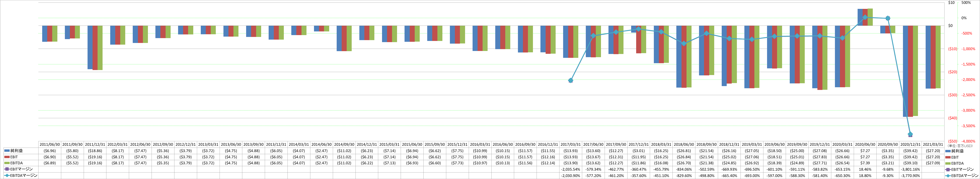Screen dimensions: 980x179
Task: Click EBITDA green swatch in table row header
Action: point(7,163)
